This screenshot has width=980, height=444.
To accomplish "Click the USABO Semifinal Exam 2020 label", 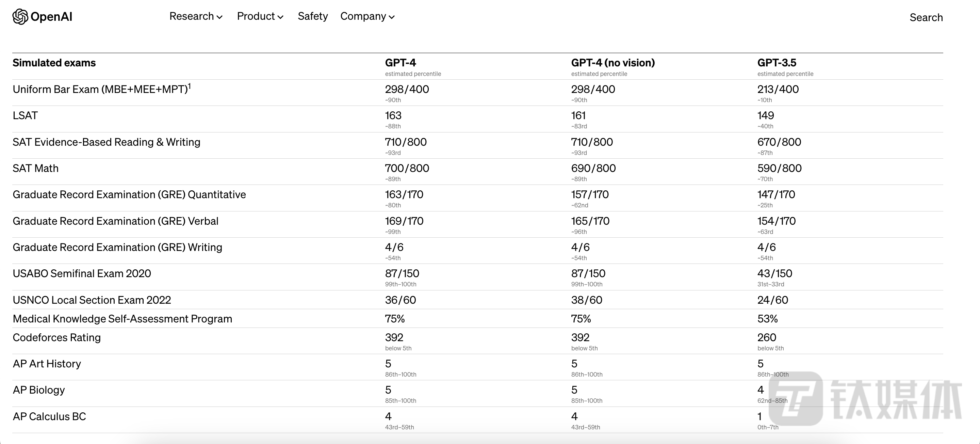I will tap(82, 273).
